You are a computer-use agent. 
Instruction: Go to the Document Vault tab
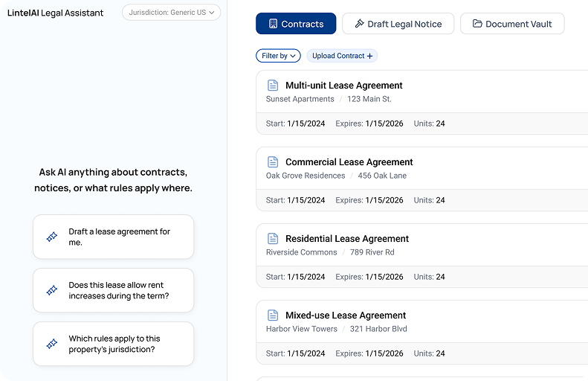[511, 24]
